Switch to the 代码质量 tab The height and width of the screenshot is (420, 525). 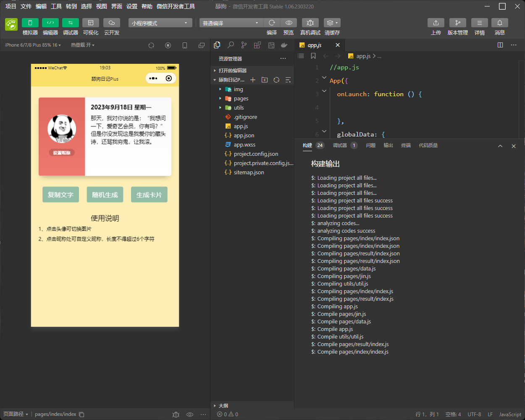pyautogui.click(x=428, y=145)
